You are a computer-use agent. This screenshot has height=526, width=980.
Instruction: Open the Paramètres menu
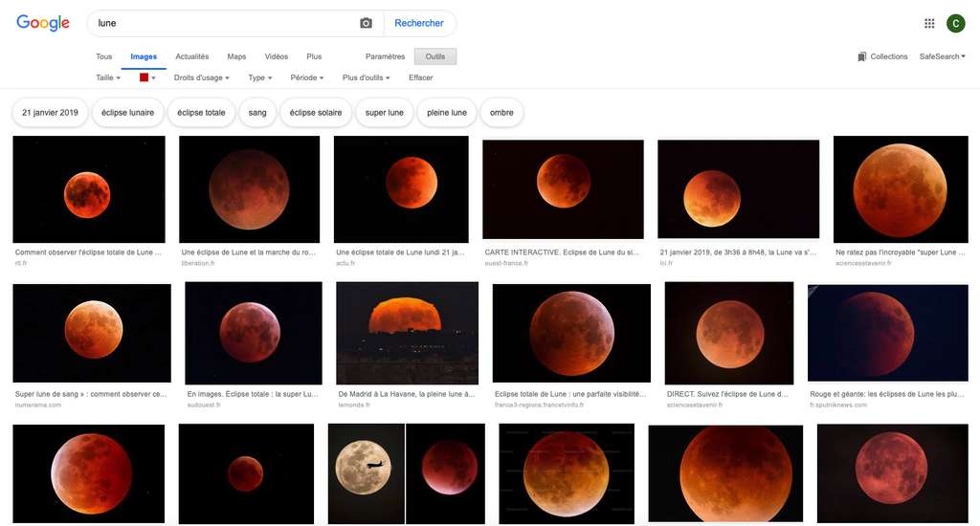click(385, 56)
